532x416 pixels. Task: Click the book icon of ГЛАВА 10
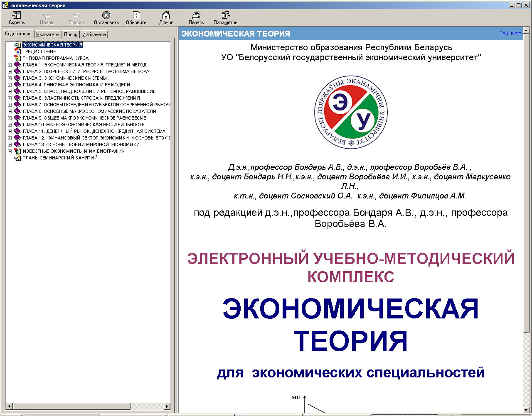(x=17, y=125)
